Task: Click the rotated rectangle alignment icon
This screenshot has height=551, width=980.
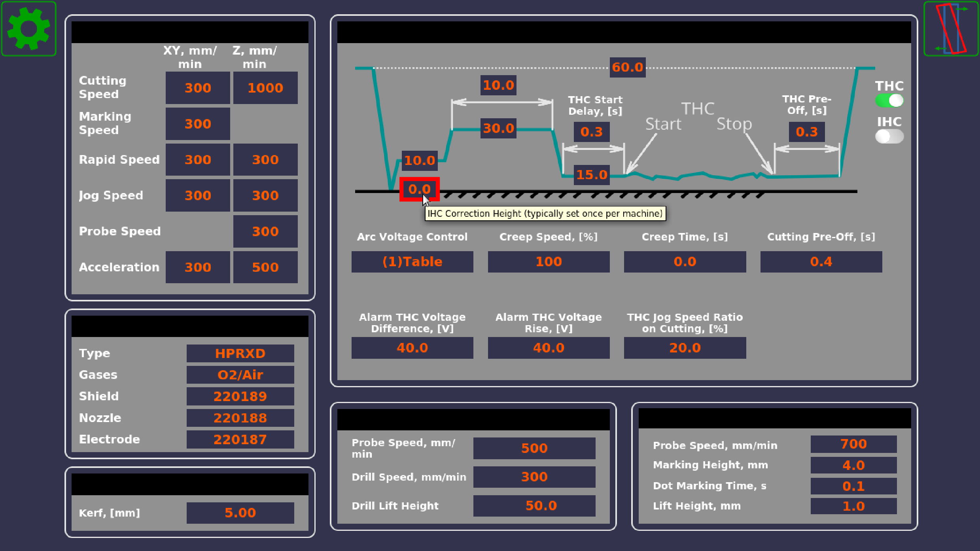Action: (951, 28)
